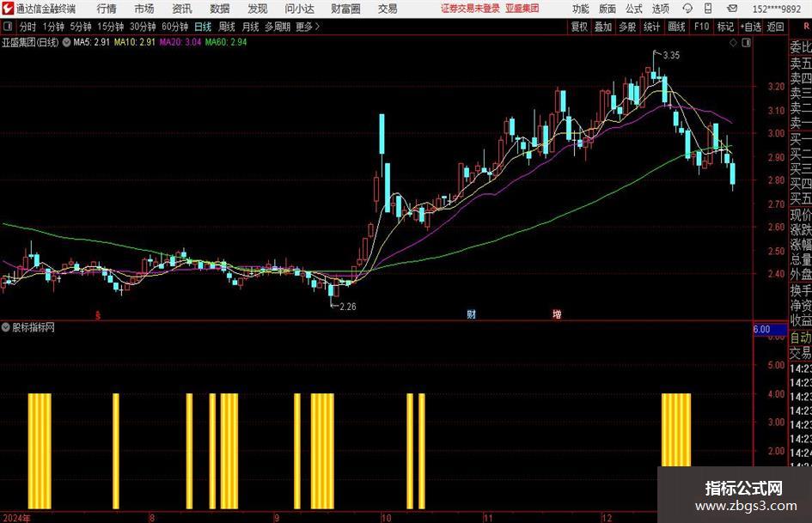Open the 功能 menu
The image size is (812, 523).
pos(581,9)
